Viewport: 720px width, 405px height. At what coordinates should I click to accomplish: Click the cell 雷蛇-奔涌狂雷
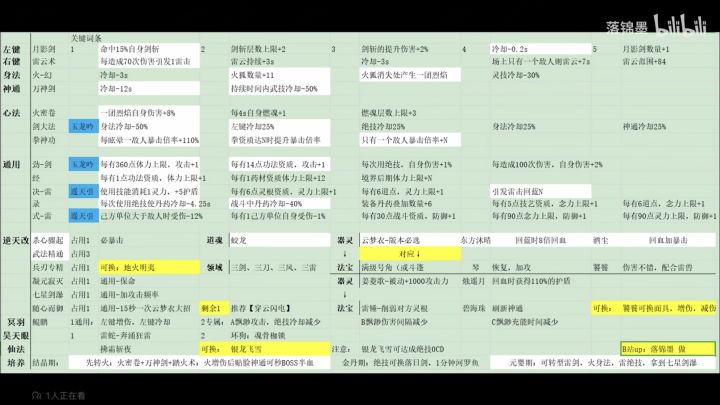click(x=125, y=336)
